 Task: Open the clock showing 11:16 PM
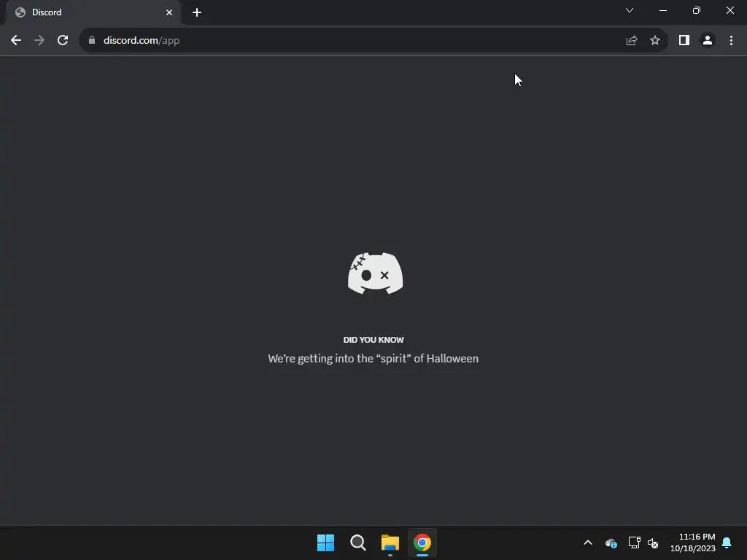(693, 542)
